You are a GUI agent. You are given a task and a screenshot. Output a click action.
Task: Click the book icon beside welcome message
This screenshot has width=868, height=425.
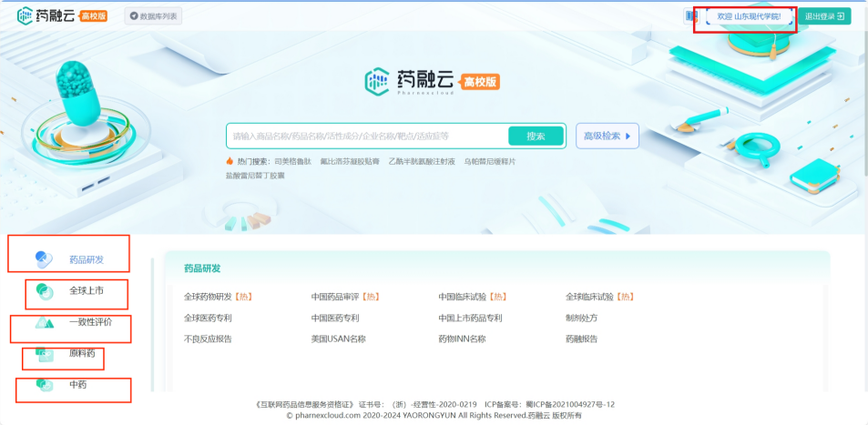click(691, 16)
